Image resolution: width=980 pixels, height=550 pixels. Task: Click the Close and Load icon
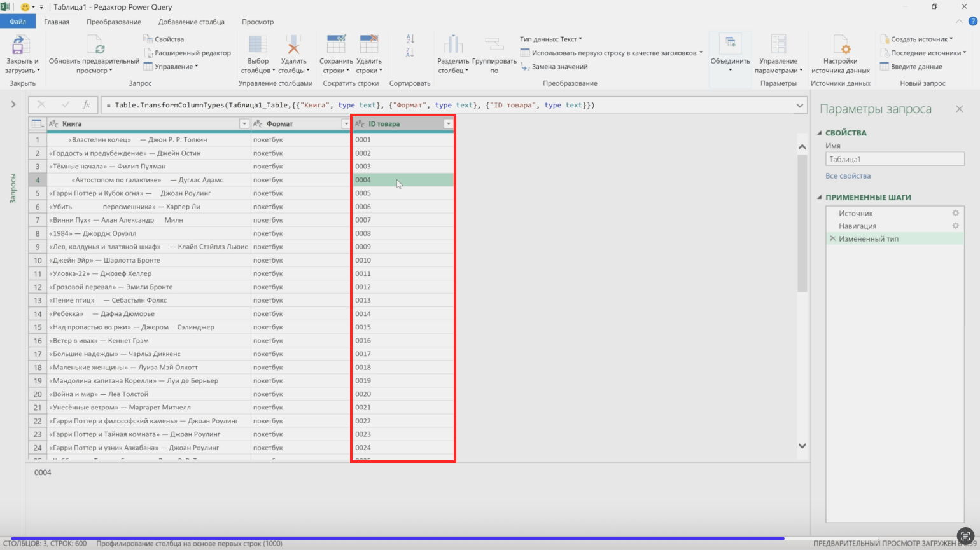coord(19,45)
